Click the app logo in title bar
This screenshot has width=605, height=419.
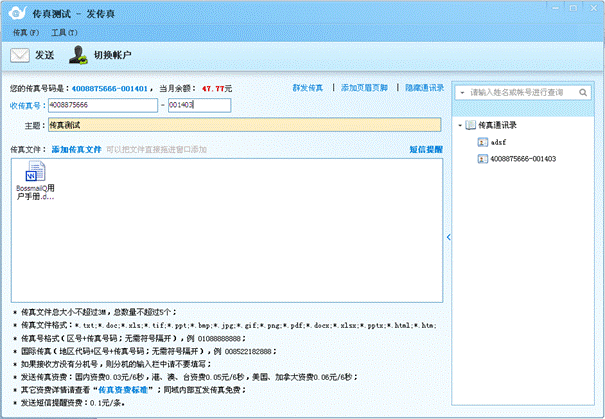13,10
